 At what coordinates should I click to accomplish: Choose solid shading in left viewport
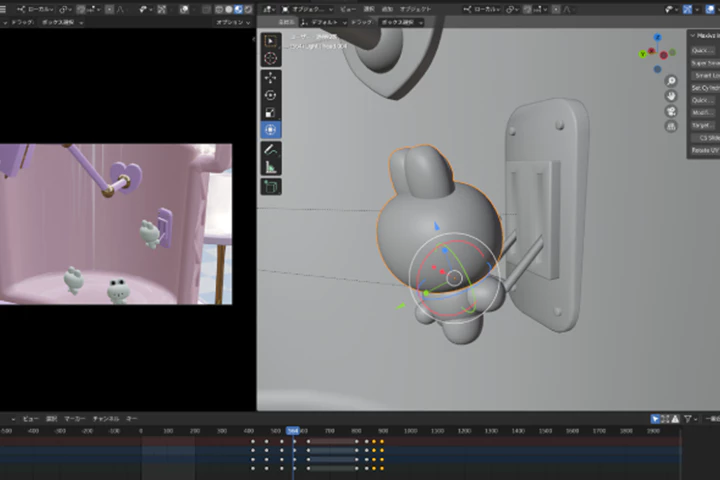click(x=229, y=9)
